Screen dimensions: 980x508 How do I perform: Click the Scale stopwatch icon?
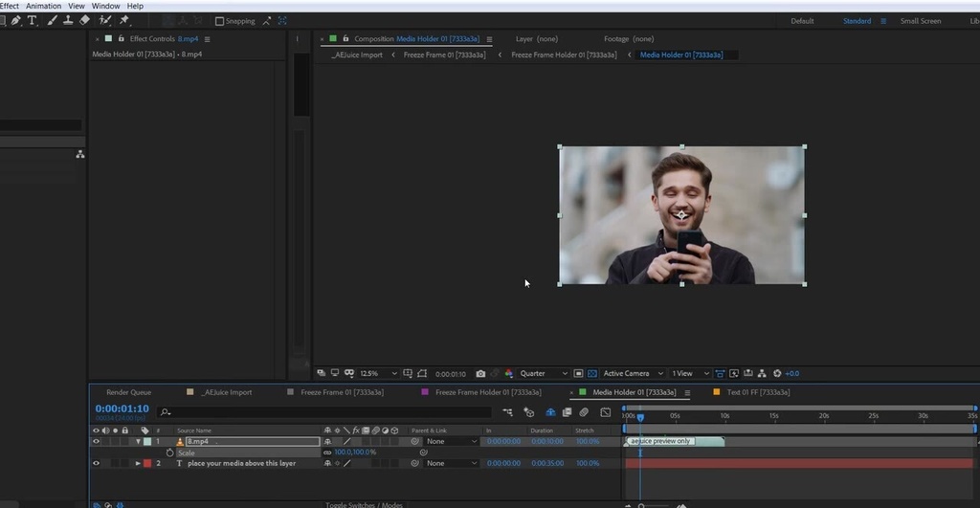coord(170,453)
